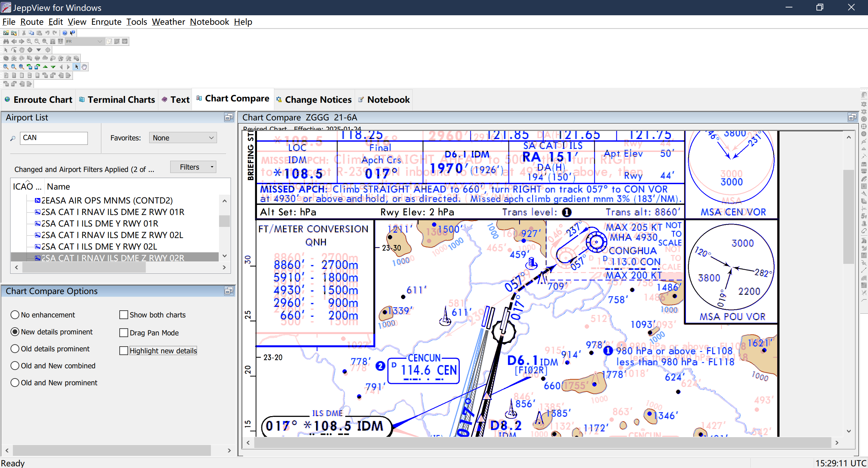Click the magnifier icon beside CAN search

13,138
